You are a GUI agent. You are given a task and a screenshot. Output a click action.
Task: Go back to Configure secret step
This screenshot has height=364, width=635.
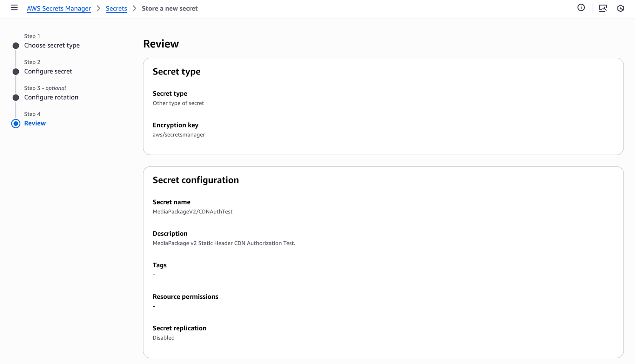(48, 71)
